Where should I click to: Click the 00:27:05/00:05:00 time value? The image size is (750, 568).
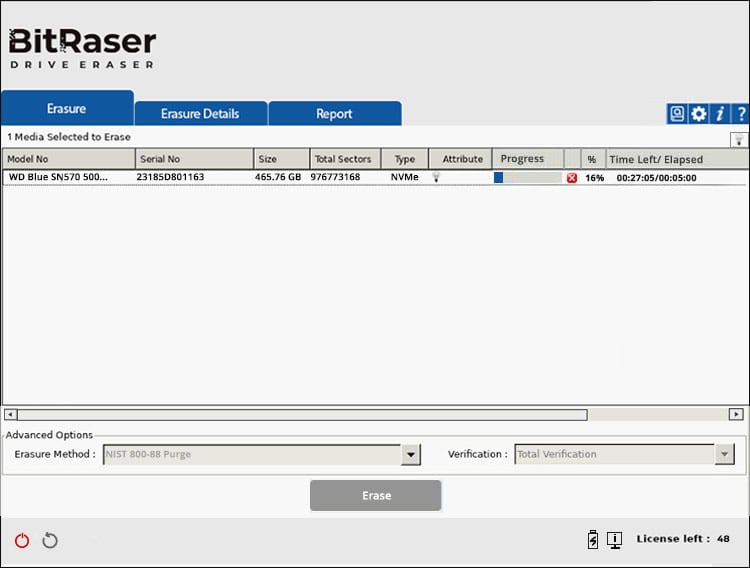[656, 178]
